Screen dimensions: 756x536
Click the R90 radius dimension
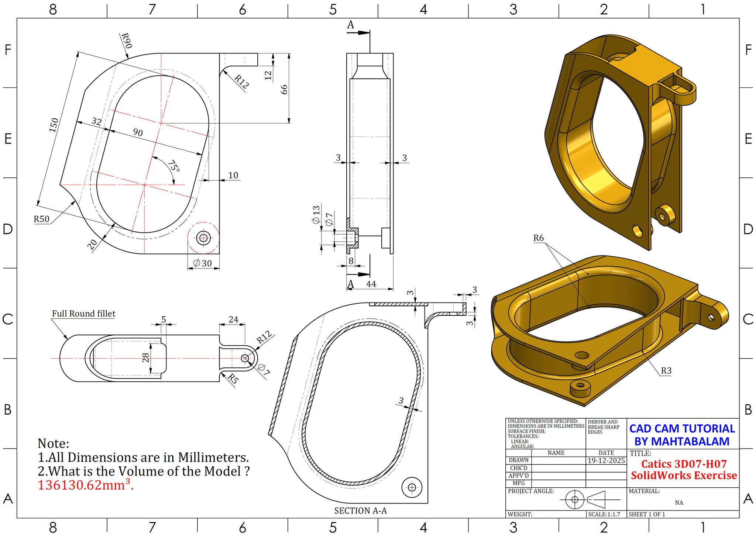point(127,41)
